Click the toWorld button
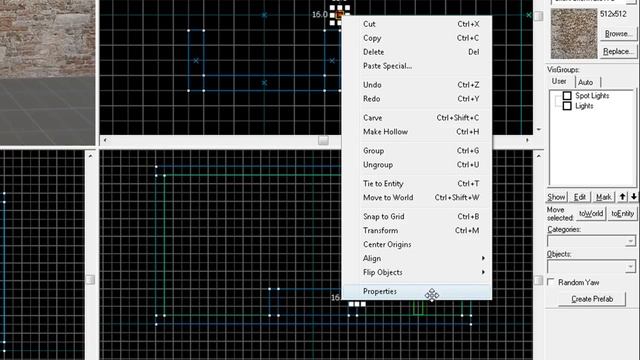640x360 pixels. [x=591, y=213]
